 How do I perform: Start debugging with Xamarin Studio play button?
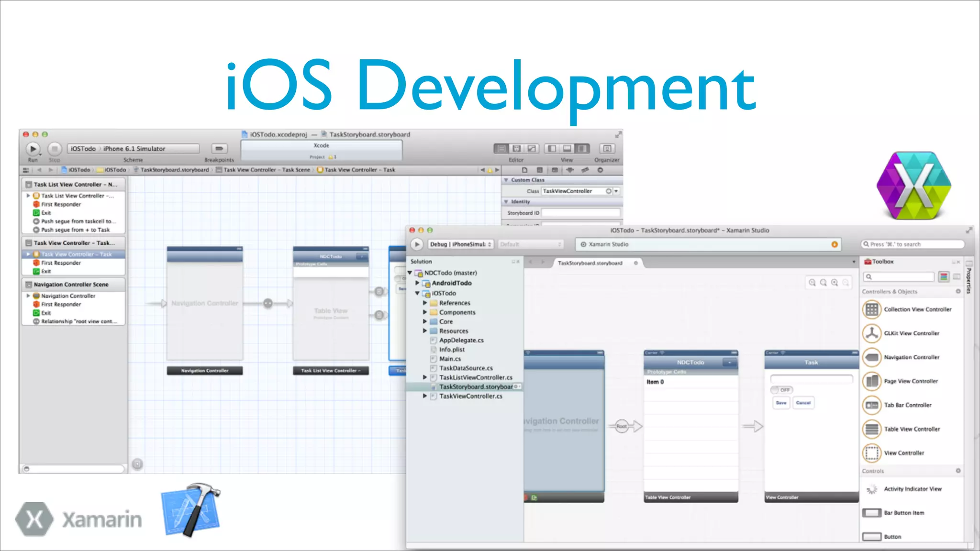click(417, 244)
